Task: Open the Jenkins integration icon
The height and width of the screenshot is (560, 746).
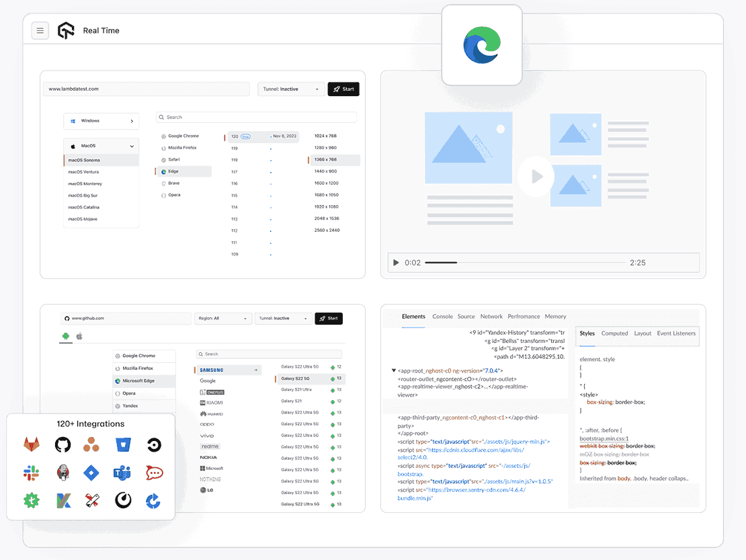Action: click(x=63, y=473)
